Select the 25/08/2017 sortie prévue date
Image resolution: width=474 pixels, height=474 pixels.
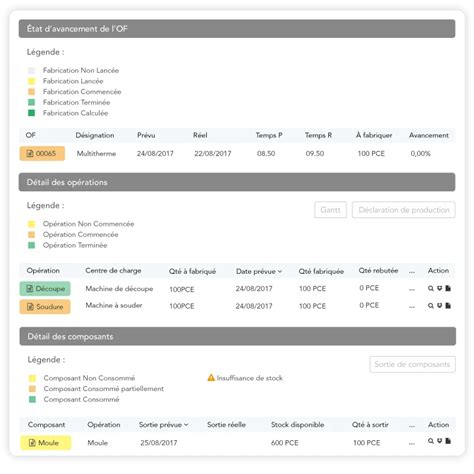159,443
